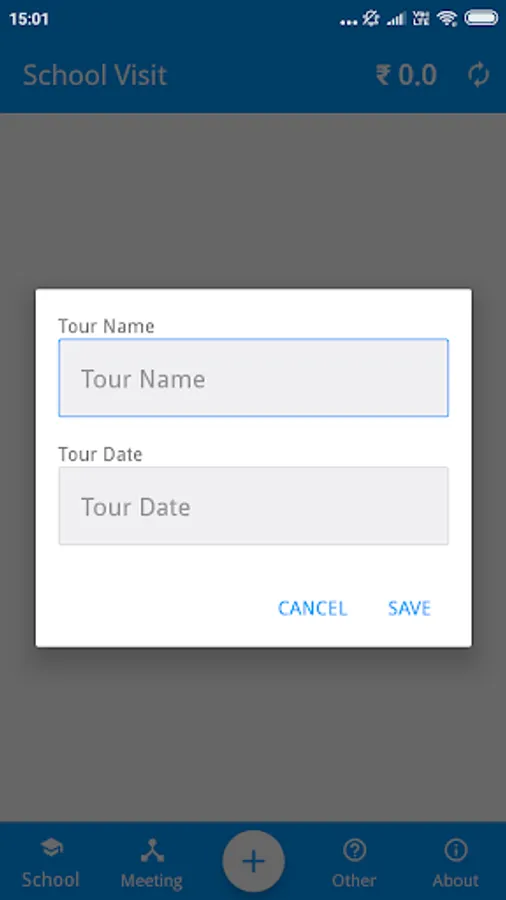Tap the School Visit header title

95,75
